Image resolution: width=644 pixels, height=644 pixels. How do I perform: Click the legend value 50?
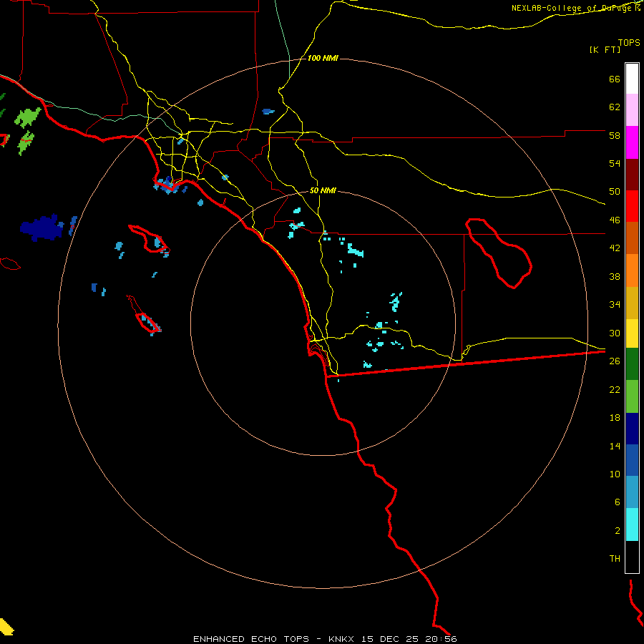click(615, 192)
